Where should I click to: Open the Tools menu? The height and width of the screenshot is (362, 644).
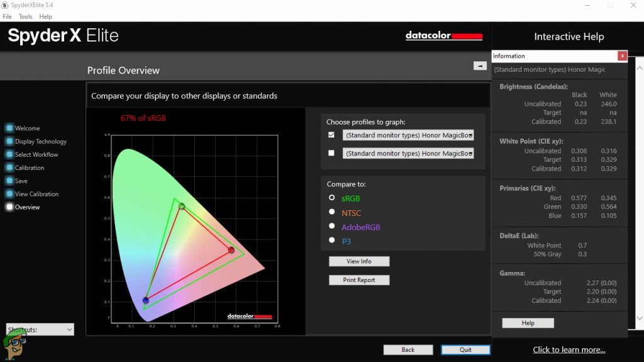pos(25,16)
